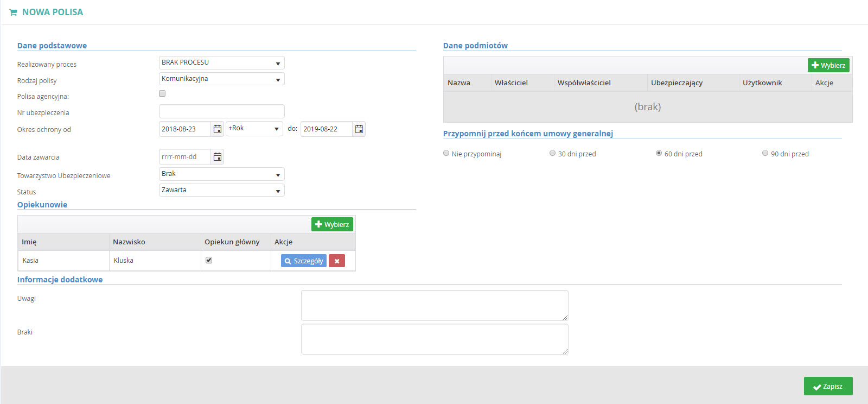Click Wybierz button in Dane podmiotów

pyautogui.click(x=828, y=65)
